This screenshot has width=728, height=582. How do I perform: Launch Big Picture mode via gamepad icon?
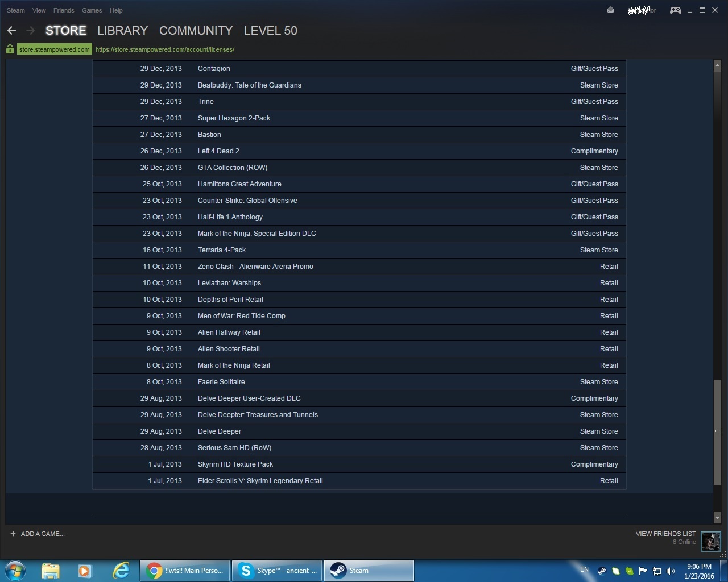click(x=675, y=10)
